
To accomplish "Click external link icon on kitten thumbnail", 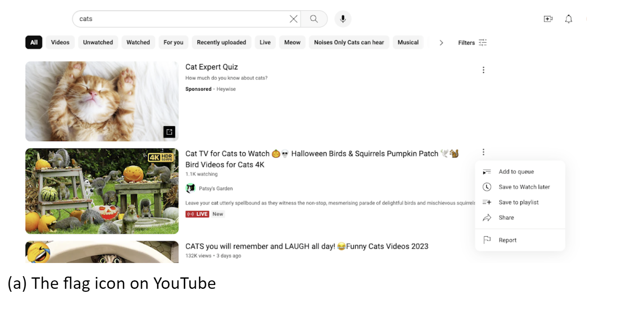I will point(169,132).
